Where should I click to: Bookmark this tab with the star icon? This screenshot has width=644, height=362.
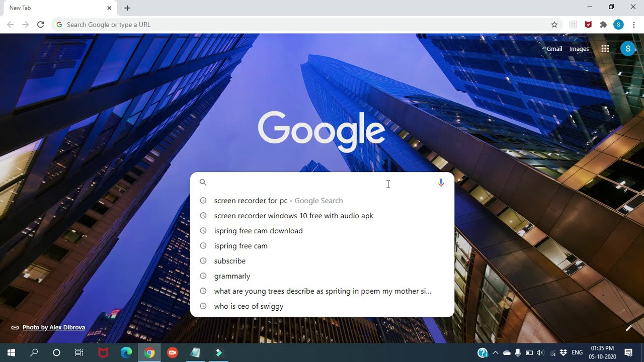(x=554, y=25)
